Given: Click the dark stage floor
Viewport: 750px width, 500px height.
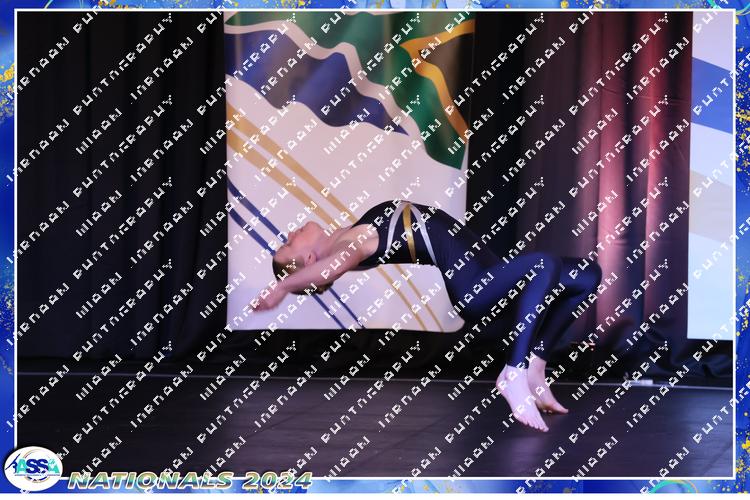Looking at the screenshot, I should 300,420.
